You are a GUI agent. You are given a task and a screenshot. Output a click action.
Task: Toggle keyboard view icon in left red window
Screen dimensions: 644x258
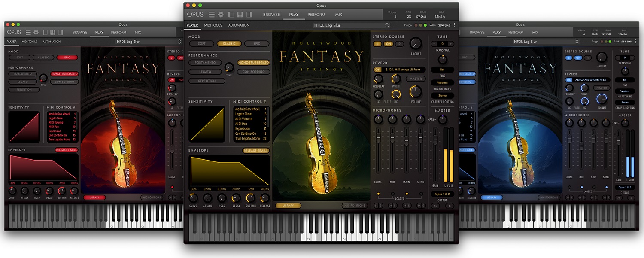point(53,32)
